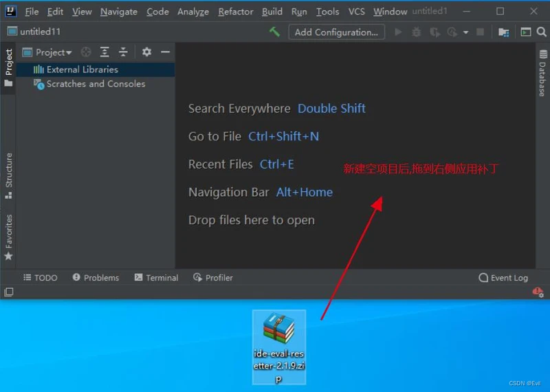Open the Build menu
The image size is (550, 392).
click(272, 12)
